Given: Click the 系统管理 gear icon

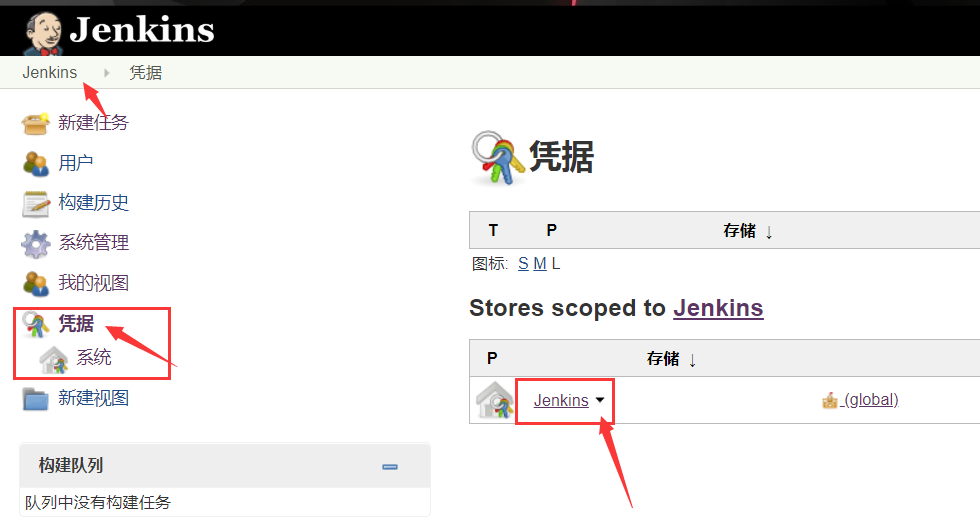Looking at the screenshot, I should (x=36, y=244).
